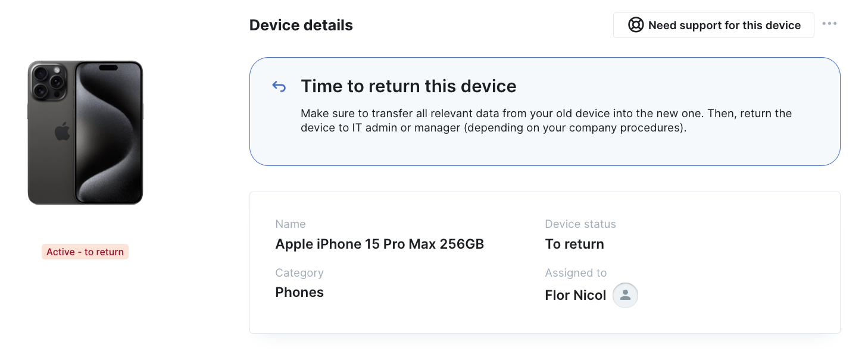Viewport: 868px width, 351px height.
Task: Click the iPhone 15 Pro Max image
Action: tap(85, 133)
